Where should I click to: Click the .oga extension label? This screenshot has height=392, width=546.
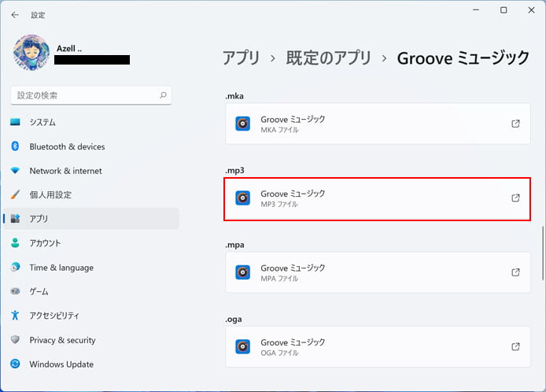[234, 319]
